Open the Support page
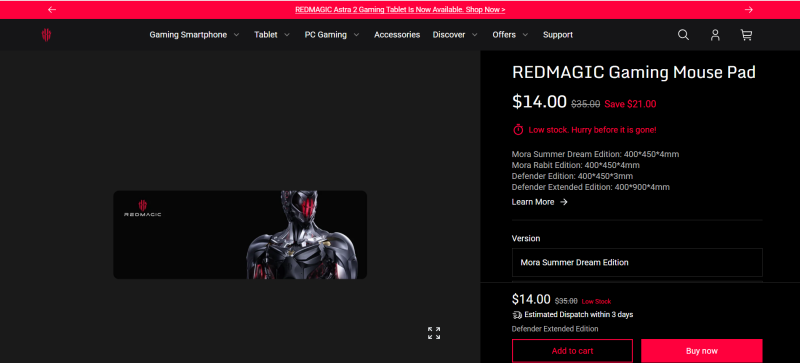This screenshot has width=800, height=363. point(558,35)
